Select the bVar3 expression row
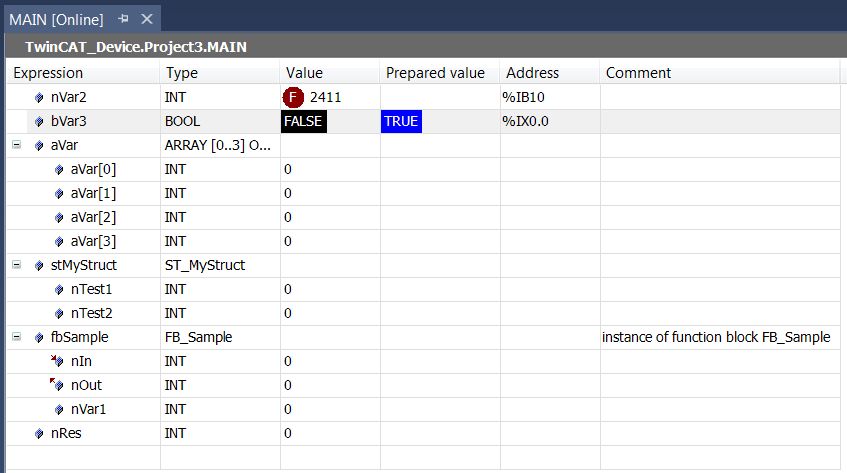 tap(69, 121)
